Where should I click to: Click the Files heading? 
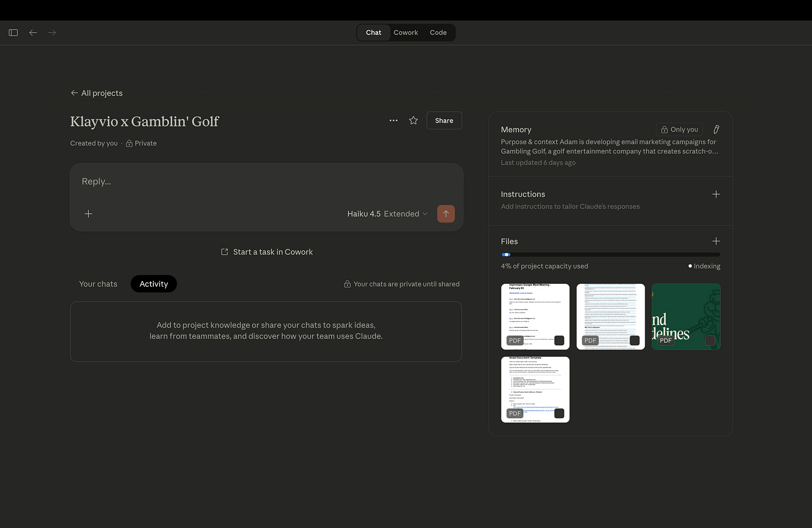[x=509, y=241]
